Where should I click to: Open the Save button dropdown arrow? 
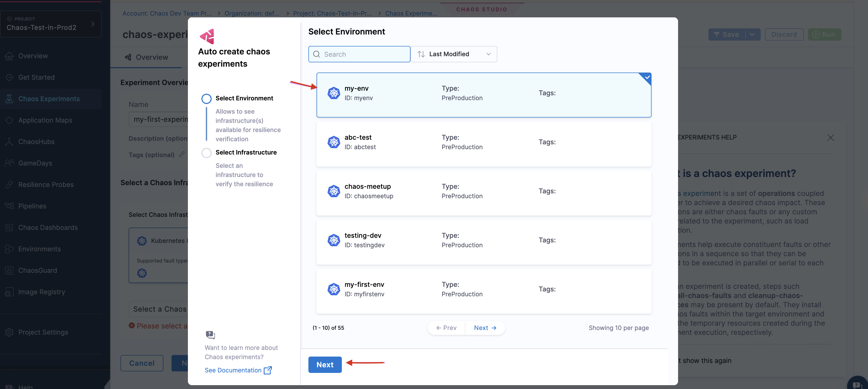[x=752, y=34]
